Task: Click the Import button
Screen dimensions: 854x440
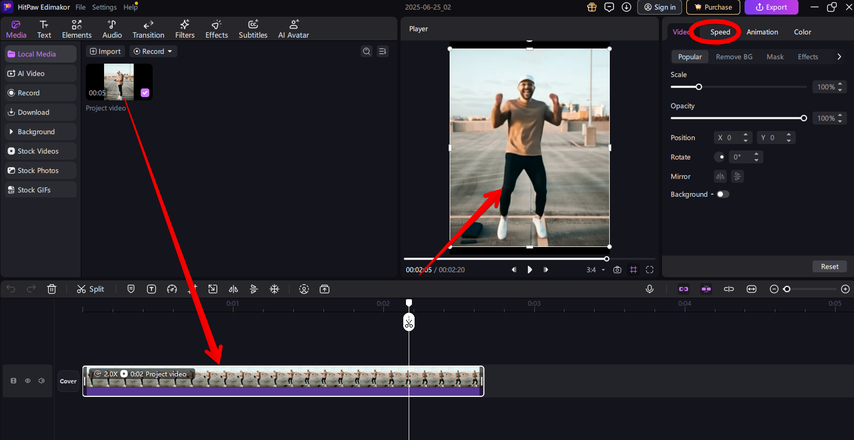Action: [105, 51]
